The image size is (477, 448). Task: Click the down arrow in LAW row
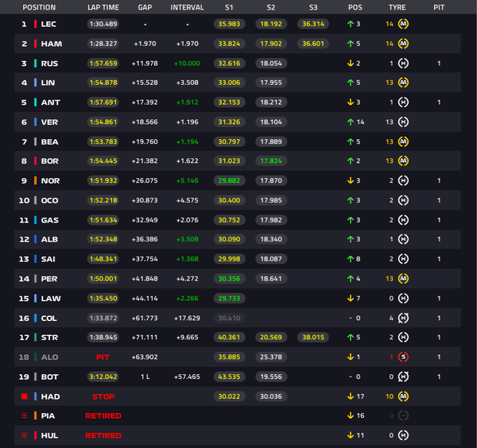351,298
